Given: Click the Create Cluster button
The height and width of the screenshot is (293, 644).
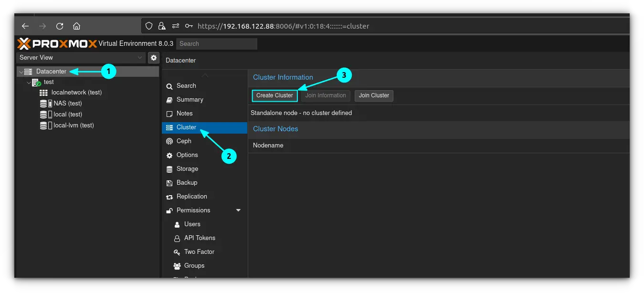Looking at the screenshot, I should [x=274, y=95].
